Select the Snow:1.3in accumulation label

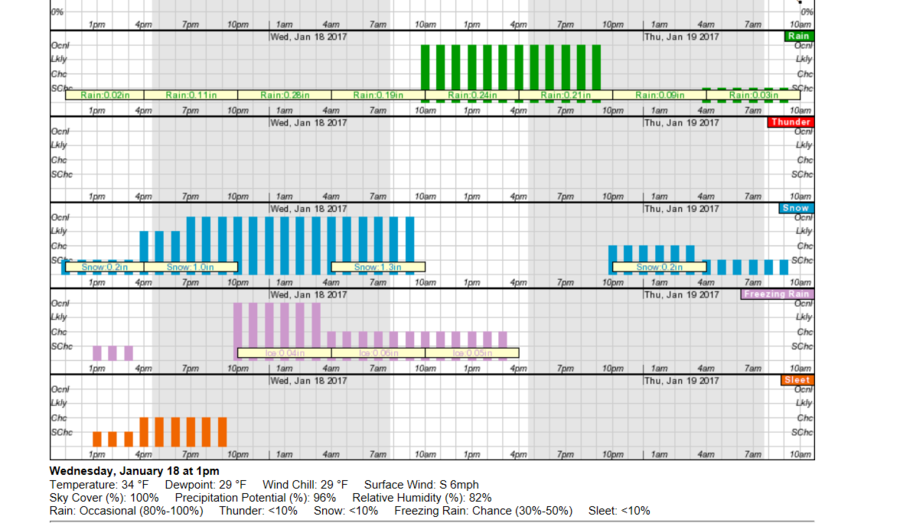378,267
